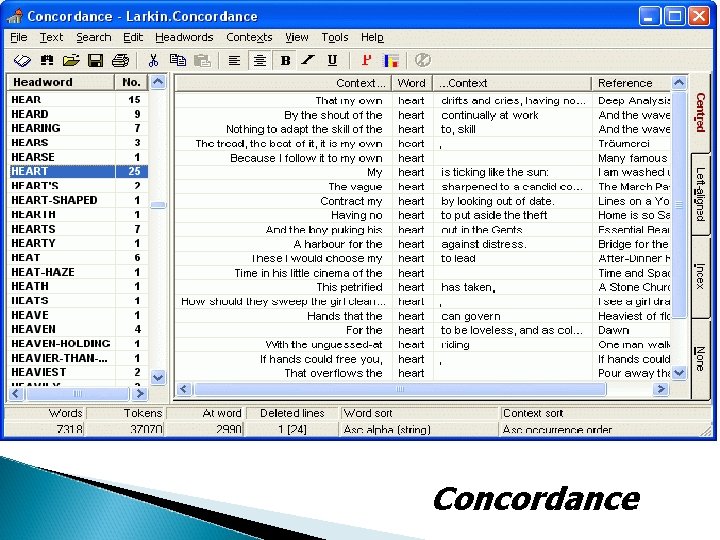
Task: Switch to the Centred side tab
Action: (700, 113)
